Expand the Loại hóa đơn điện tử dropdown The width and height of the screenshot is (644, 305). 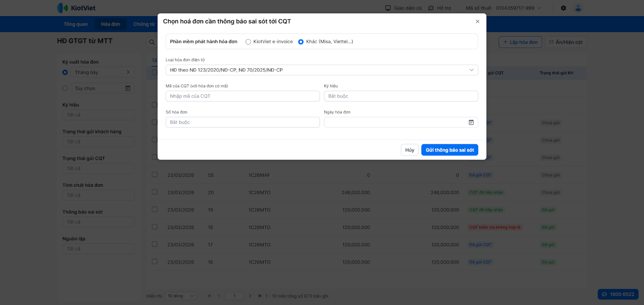tap(471, 70)
